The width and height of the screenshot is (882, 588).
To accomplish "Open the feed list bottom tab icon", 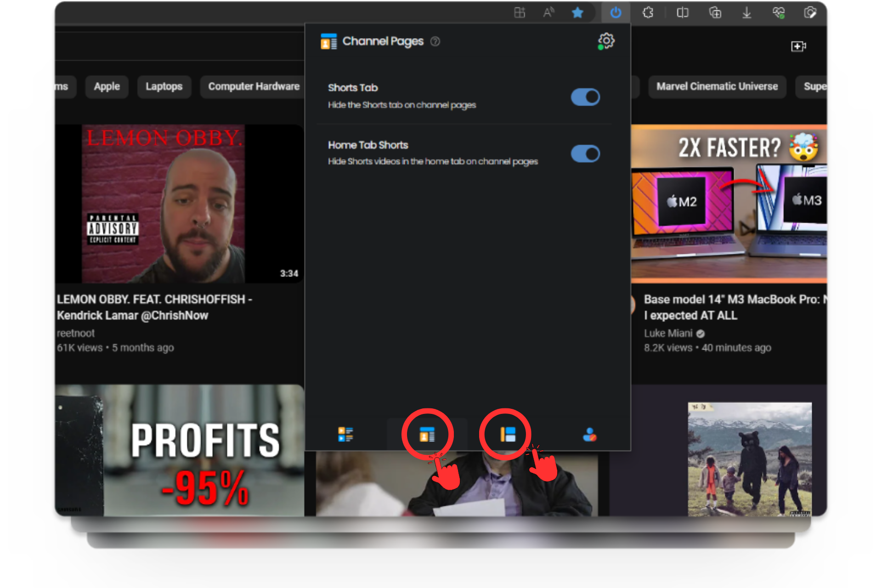I will (x=345, y=434).
